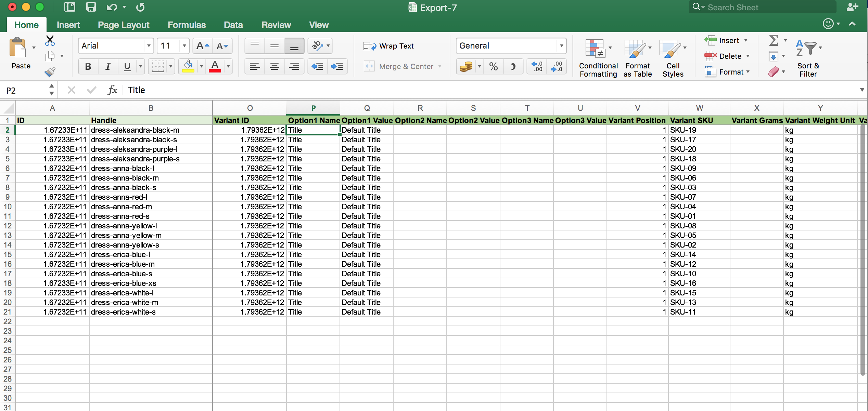This screenshot has width=868, height=411.
Task: Toggle Bold formatting
Action: tap(88, 66)
